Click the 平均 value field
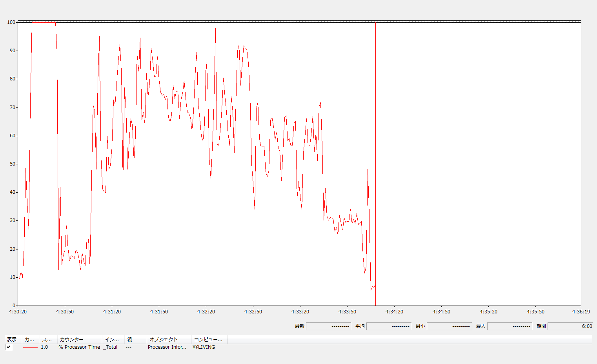This screenshot has width=597, height=364. 389,326
